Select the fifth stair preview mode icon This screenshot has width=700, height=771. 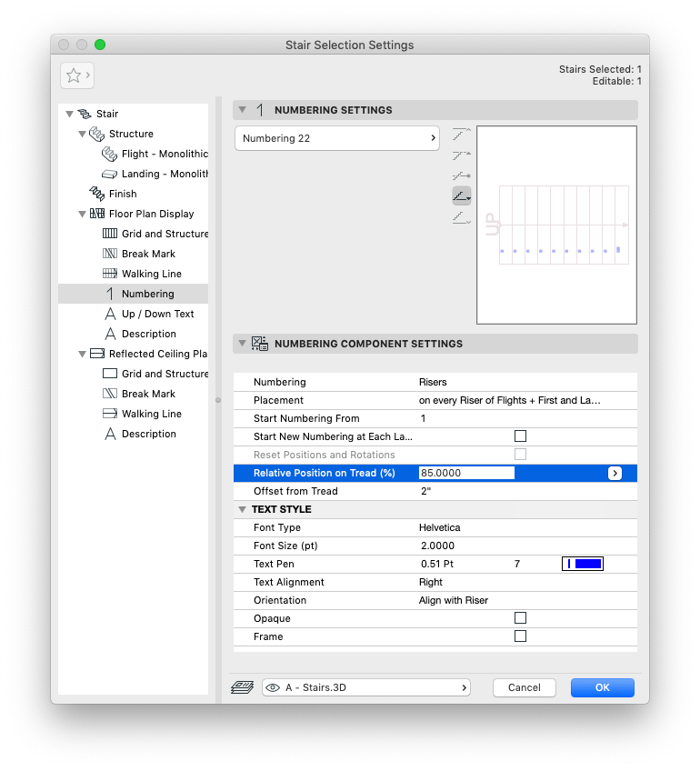(462, 217)
